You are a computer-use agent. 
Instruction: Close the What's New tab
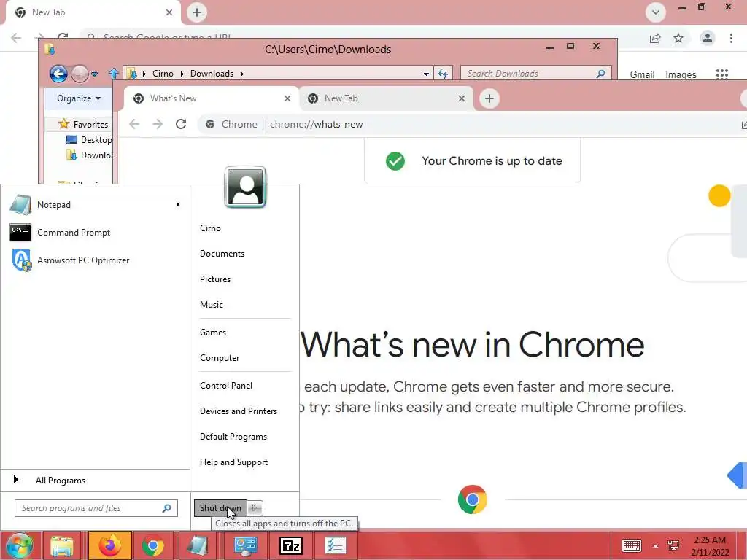pos(287,98)
